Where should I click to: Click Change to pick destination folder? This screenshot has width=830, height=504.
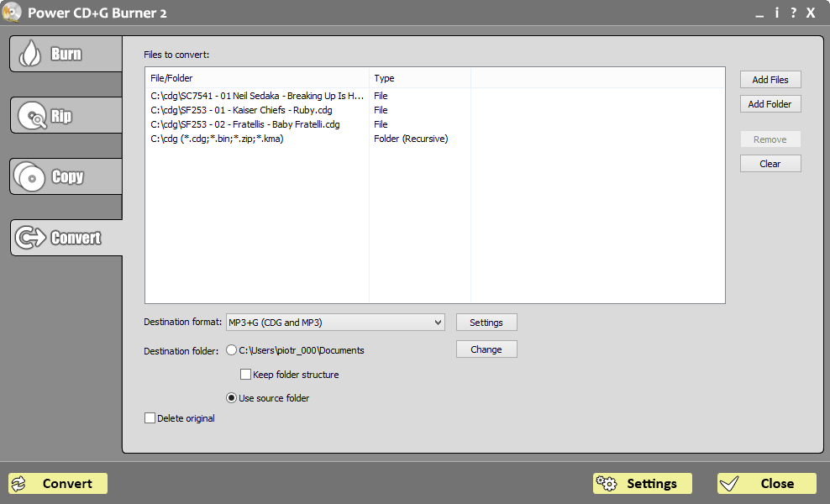tap(486, 349)
